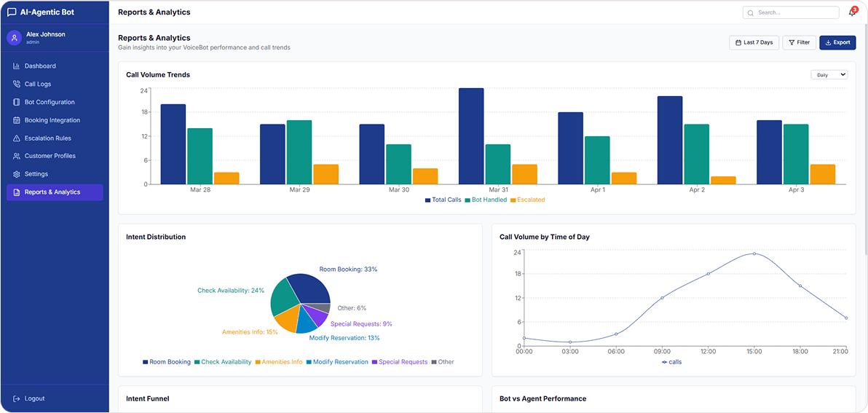The image size is (868, 413).
Task: Toggle Total Calls series in chart legend
Action: tap(443, 200)
